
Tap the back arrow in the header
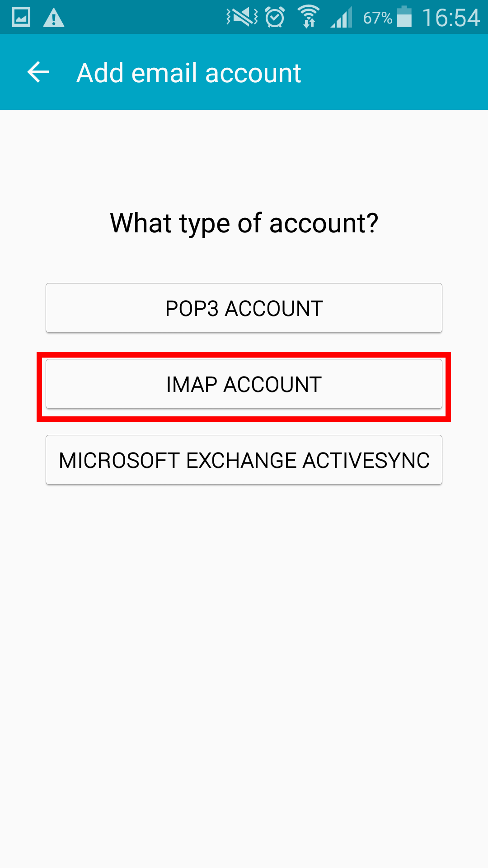pos(38,72)
